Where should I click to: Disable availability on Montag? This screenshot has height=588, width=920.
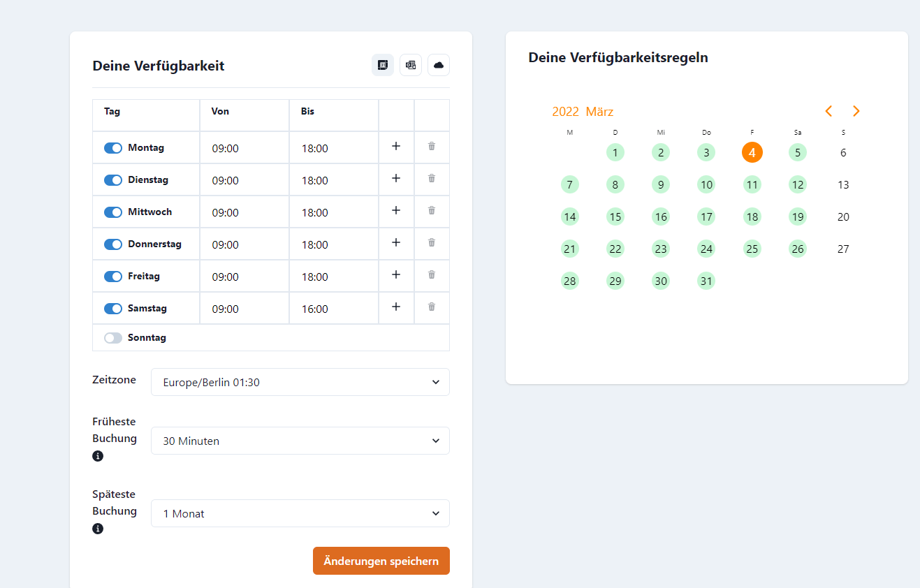point(113,148)
